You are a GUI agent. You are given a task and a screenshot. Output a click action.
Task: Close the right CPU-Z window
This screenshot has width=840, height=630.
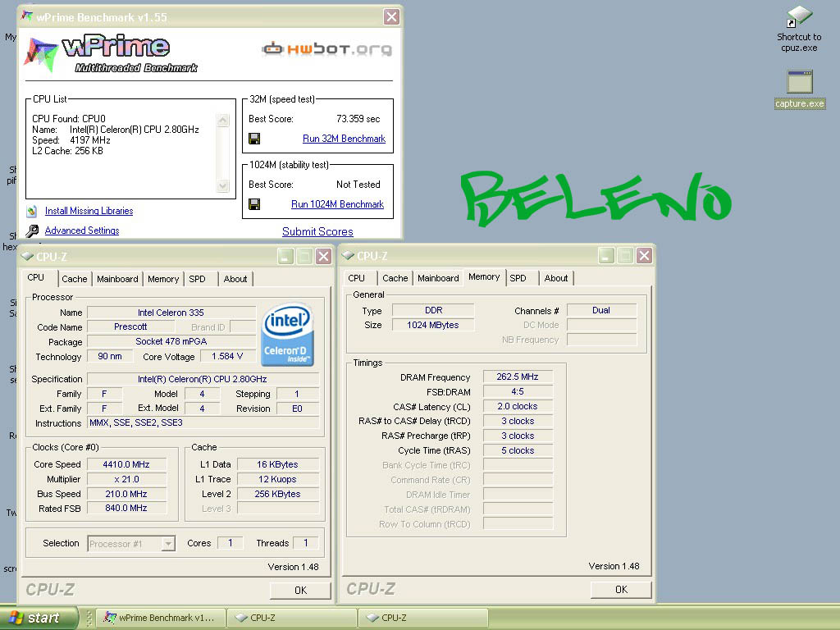[x=644, y=256]
